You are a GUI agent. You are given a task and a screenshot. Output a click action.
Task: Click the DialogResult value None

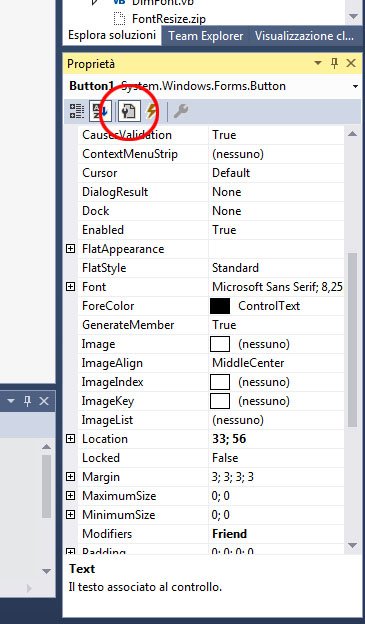point(226,192)
